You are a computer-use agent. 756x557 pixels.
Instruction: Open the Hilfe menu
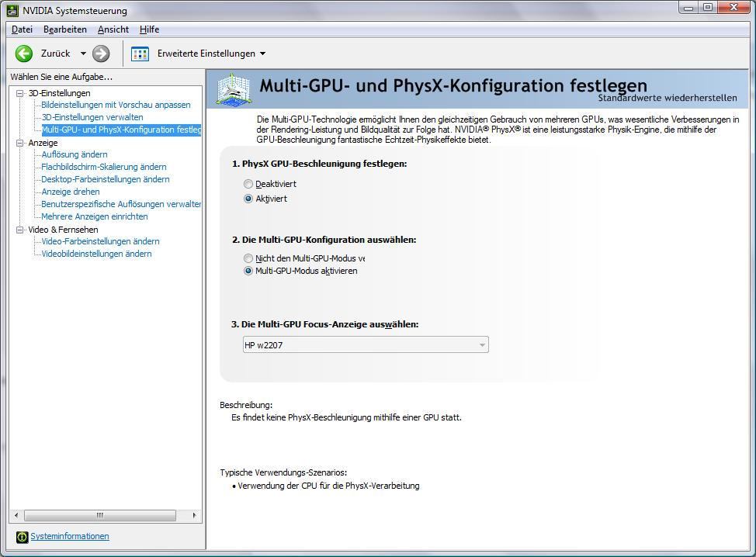tap(150, 29)
